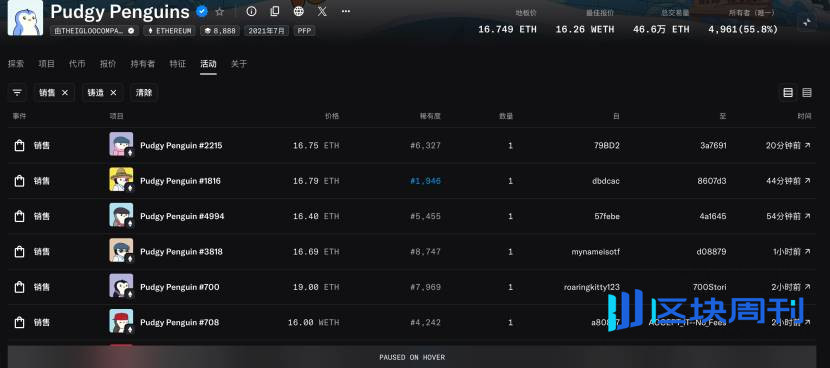Remove the 铸造 filter chip
This screenshot has width=830, height=368.
pos(113,93)
